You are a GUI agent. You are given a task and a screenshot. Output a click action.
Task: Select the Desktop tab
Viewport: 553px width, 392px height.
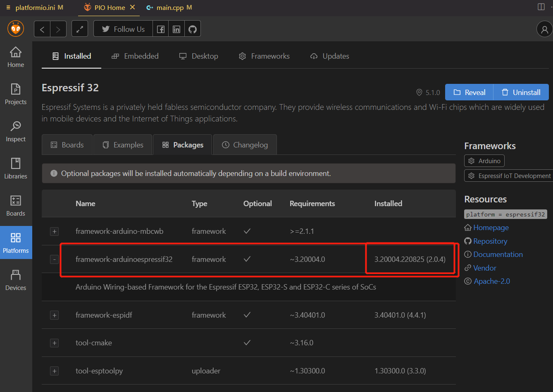(198, 56)
